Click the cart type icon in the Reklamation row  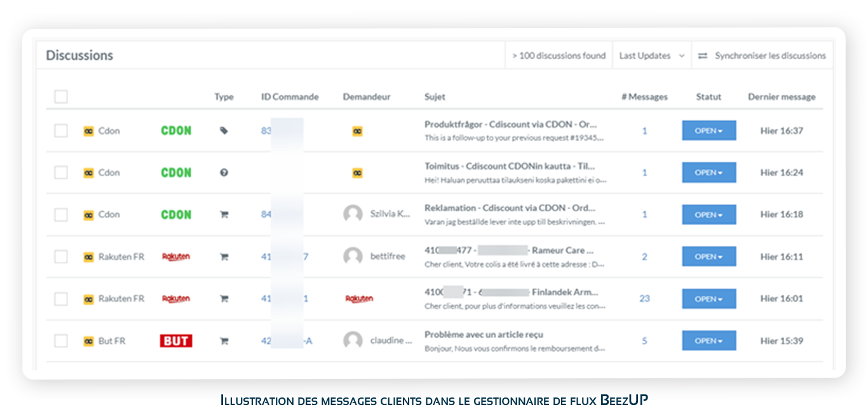click(224, 214)
